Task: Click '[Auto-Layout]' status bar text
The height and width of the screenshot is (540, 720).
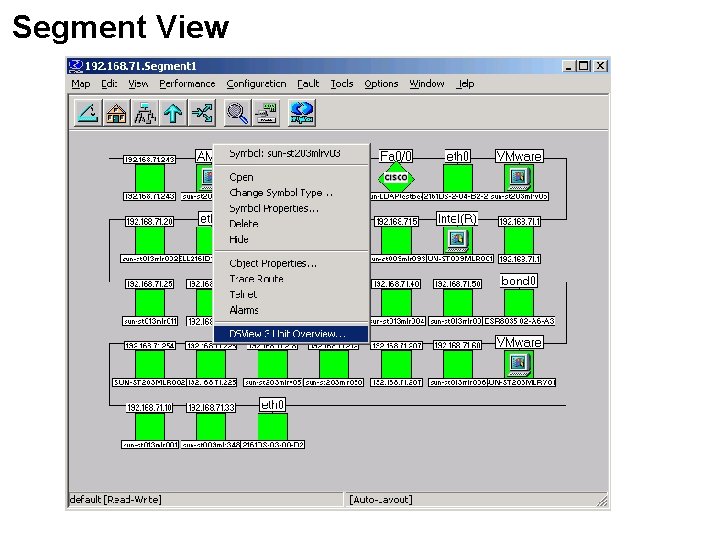Action: pos(381,500)
